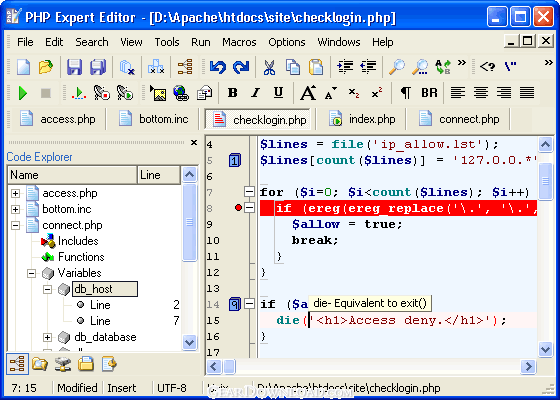Open the Options menu
The width and height of the screenshot is (560, 400).
click(x=287, y=42)
